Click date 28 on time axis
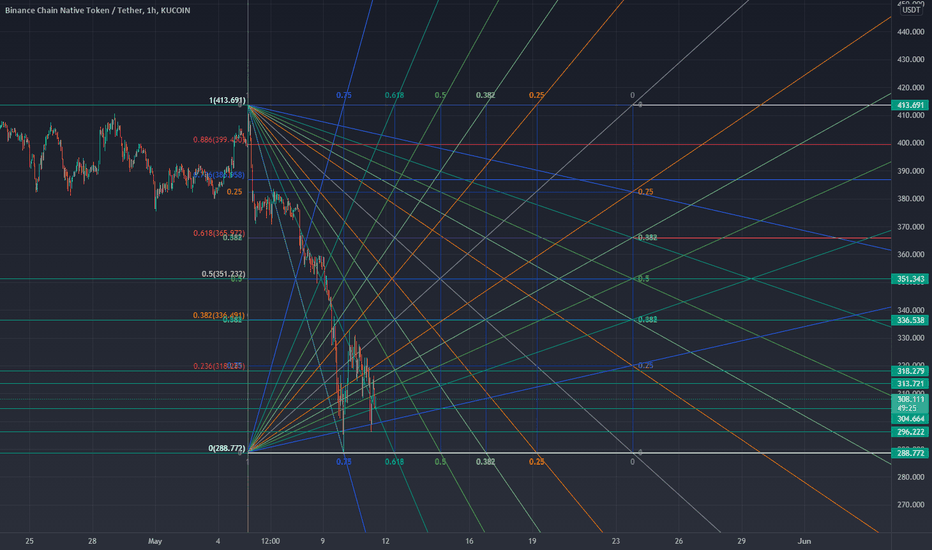The width and height of the screenshot is (932, 550). (92, 541)
